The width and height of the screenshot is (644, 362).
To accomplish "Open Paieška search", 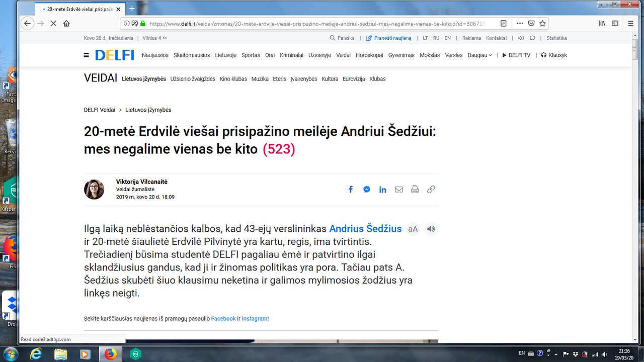I will click(342, 38).
